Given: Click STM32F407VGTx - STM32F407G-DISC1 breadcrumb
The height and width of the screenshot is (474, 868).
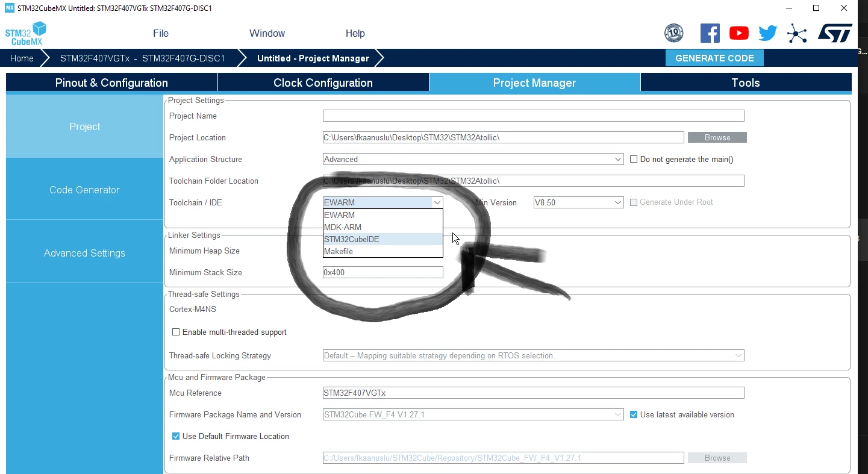Looking at the screenshot, I should click(142, 58).
